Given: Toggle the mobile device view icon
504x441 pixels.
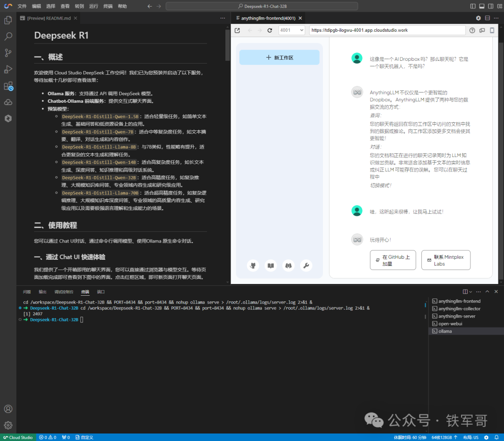Looking at the screenshot, I should click(492, 30).
